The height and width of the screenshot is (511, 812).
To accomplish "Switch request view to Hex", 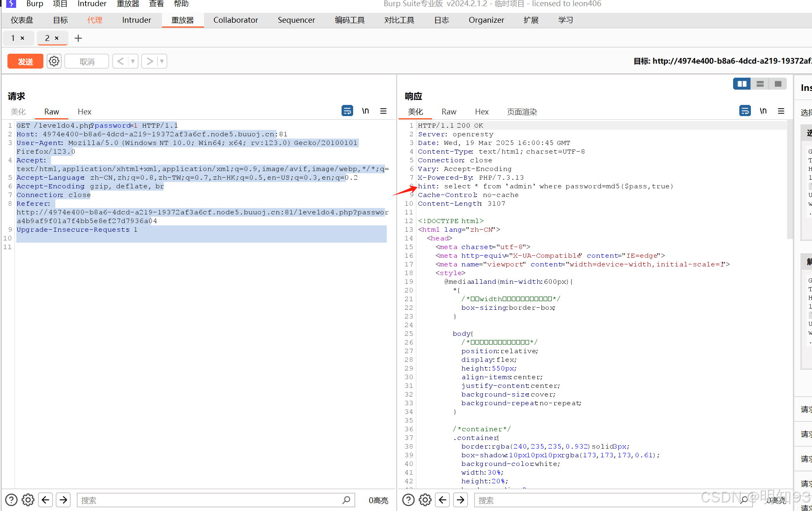I will click(x=84, y=112).
